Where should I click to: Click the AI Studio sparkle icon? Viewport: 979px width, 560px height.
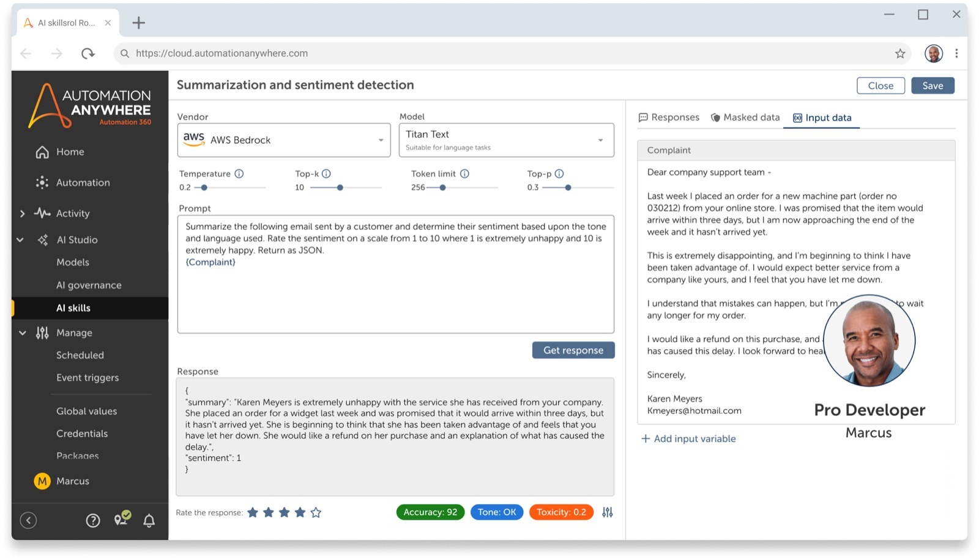coord(42,240)
